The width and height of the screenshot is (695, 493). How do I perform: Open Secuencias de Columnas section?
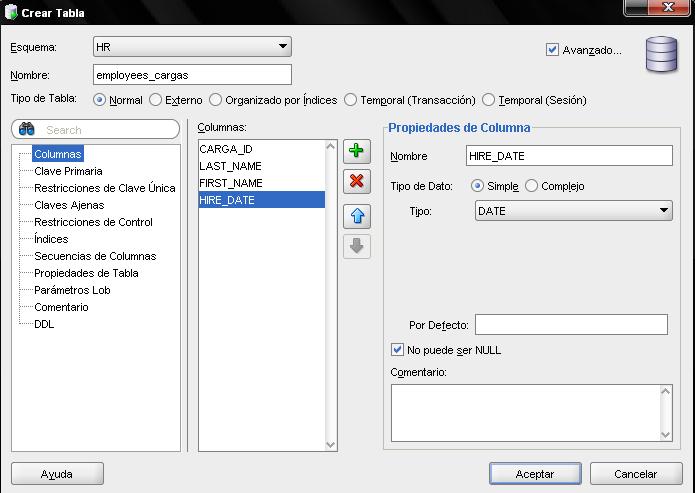point(95,256)
